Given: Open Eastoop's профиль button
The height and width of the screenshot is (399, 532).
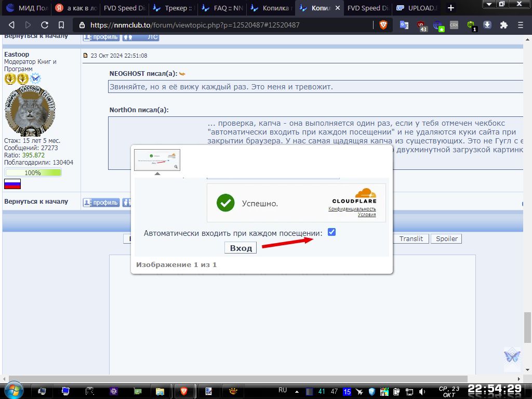Looking at the screenshot, I should pos(101,203).
